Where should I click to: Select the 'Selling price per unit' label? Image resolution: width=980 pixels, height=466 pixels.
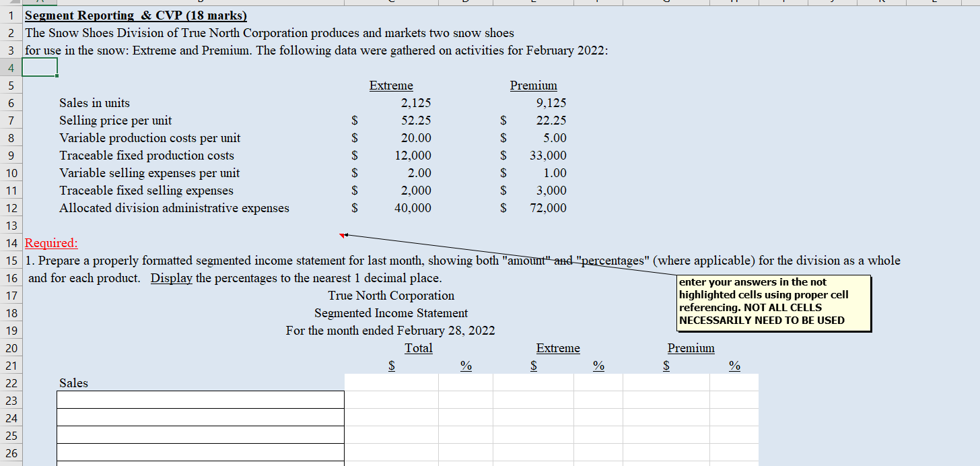[x=116, y=121]
